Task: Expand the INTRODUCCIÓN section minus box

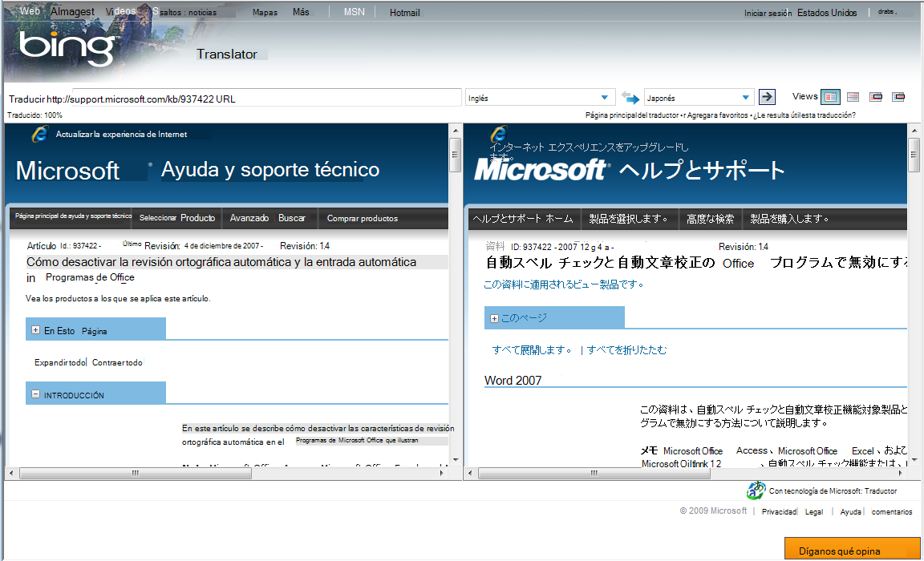Action: (34, 394)
